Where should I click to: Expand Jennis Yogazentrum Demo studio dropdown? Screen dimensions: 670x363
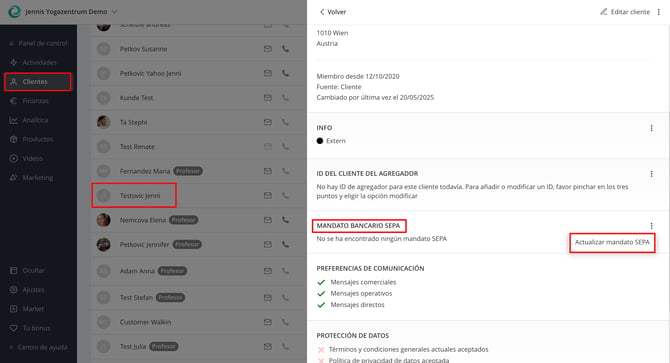click(x=114, y=12)
